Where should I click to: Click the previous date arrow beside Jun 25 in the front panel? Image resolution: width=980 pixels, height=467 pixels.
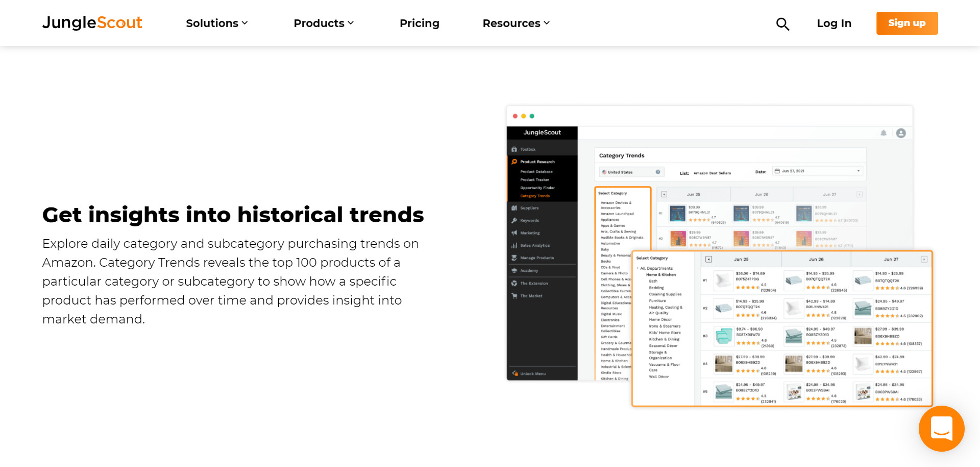tap(708, 260)
